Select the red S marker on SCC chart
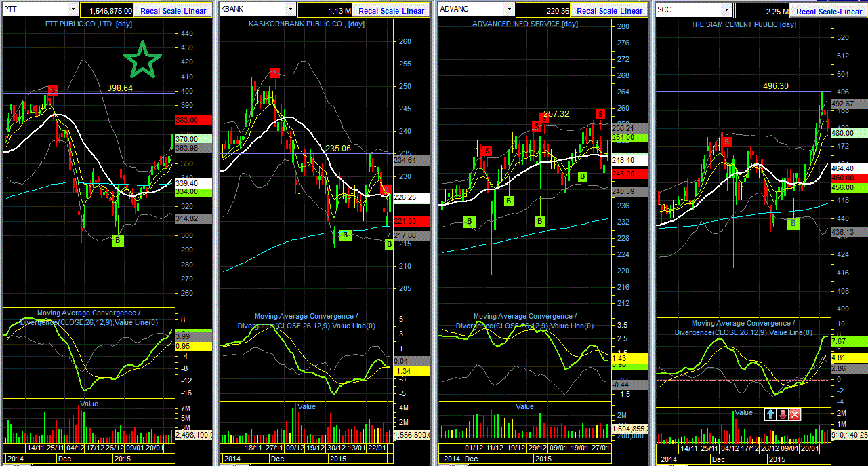This screenshot has height=466, width=868. pos(726,142)
